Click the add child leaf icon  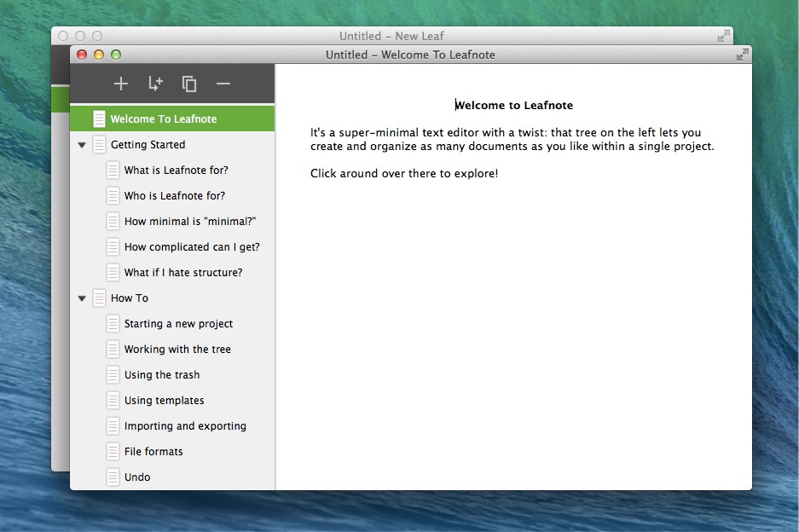pos(155,84)
